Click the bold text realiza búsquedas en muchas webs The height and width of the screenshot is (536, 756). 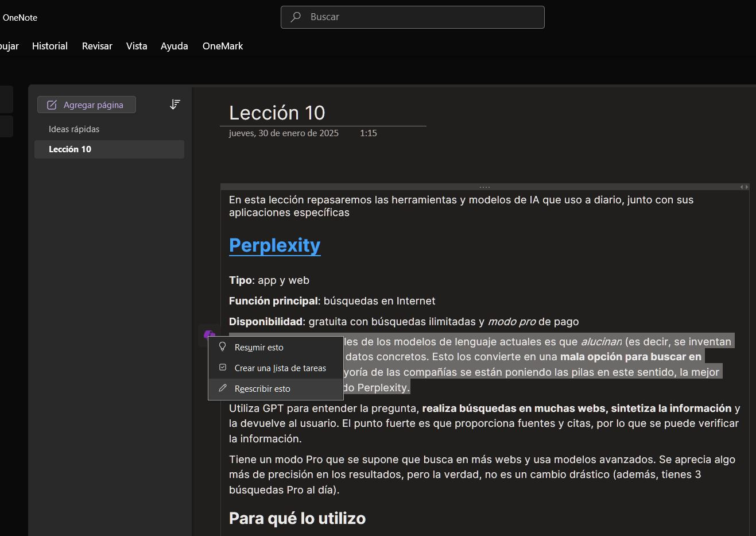(514, 408)
